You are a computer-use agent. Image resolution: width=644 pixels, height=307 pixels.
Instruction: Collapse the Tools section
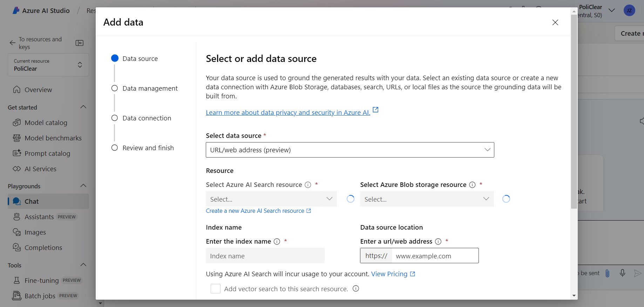pos(83,265)
